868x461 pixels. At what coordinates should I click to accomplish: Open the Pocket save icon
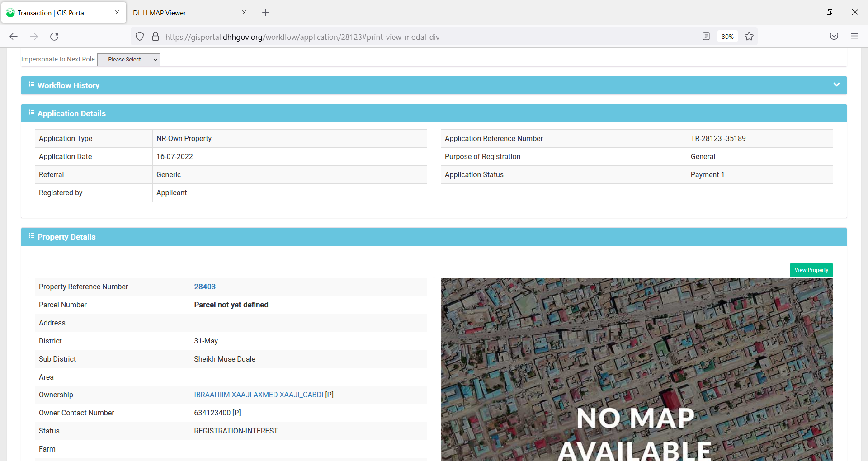click(x=834, y=37)
